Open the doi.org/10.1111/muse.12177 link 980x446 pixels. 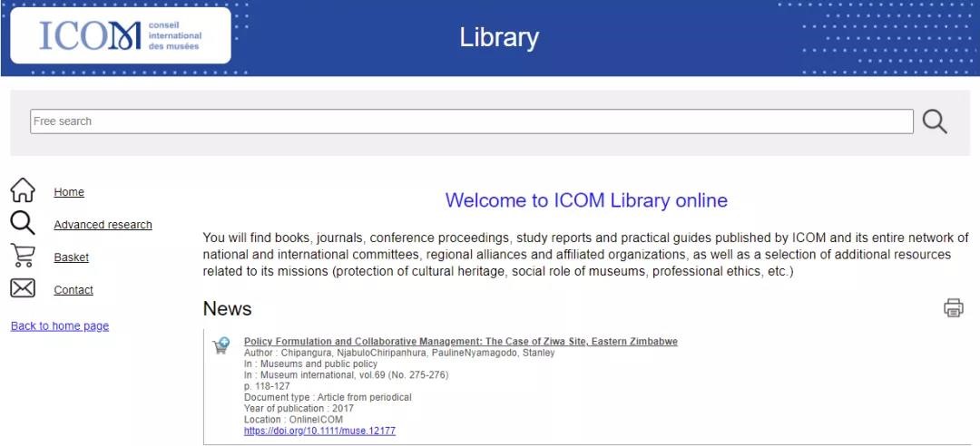319,431
